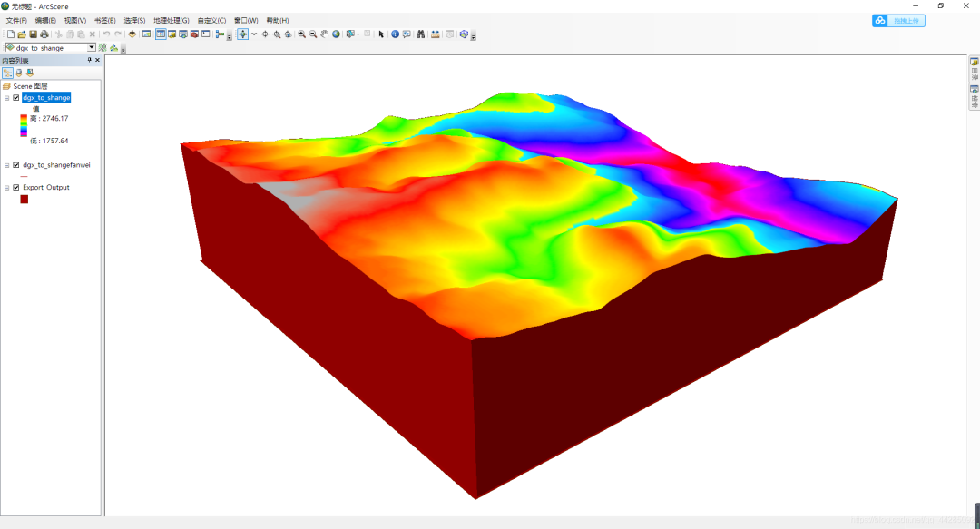This screenshot has height=529, width=980.
Task: Select the dgx_to_shangefanwei layer name
Action: [x=56, y=165]
